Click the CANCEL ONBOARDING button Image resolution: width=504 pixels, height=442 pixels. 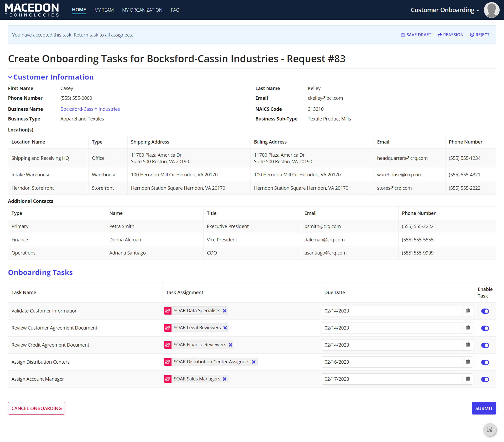coord(36,408)
